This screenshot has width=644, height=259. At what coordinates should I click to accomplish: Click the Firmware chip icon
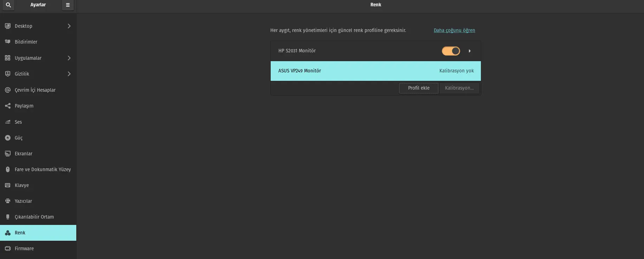coord(8,248)
